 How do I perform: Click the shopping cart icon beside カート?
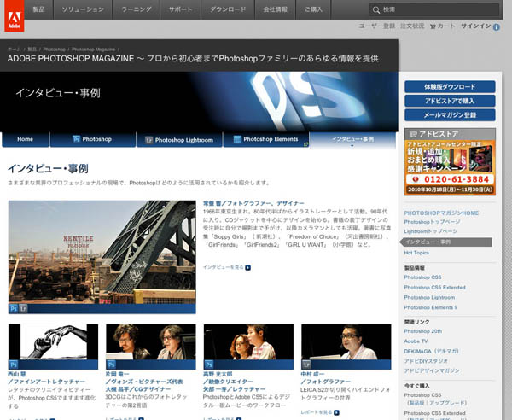(x=432, y=26)
